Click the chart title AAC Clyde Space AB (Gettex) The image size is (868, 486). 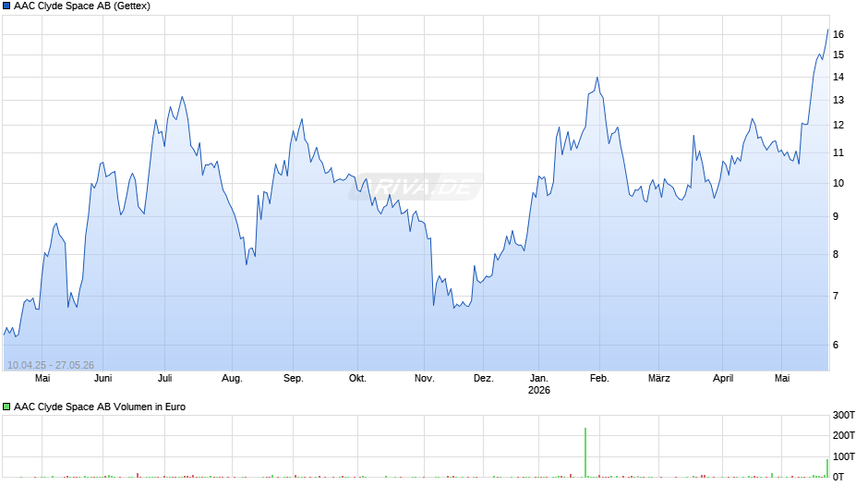pyautogui.click(x=82, y=6)
